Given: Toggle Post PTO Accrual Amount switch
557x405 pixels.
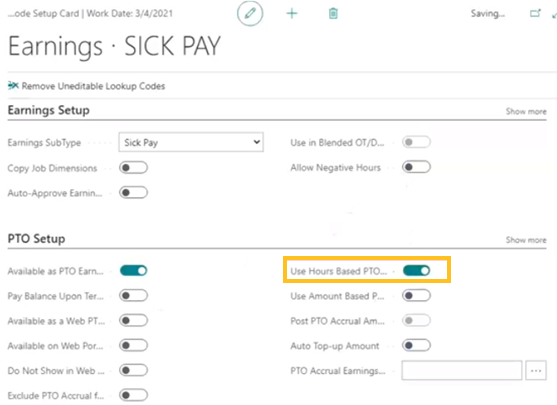Looking at the screenshot, I should tap(416, 320).
